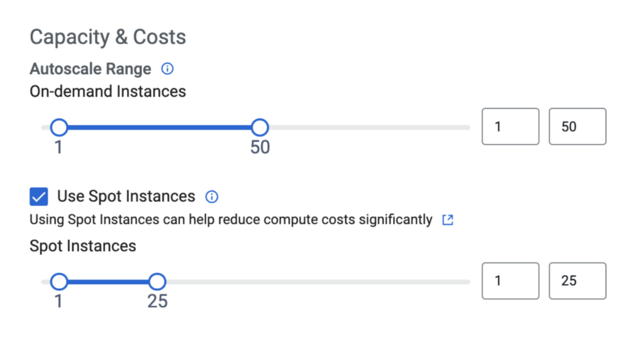Image resolution: width=644 pixels, height=350 pixels.
Task: Click the unfilled gray part of the On-demand slider track
Action: 365,128
